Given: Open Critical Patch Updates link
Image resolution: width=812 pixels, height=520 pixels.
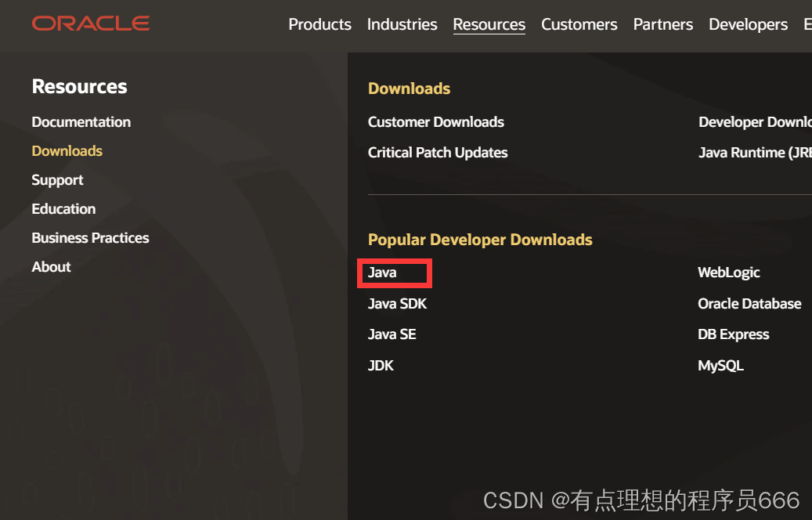Looking at the screenshot, I should [x=438, y=153].
